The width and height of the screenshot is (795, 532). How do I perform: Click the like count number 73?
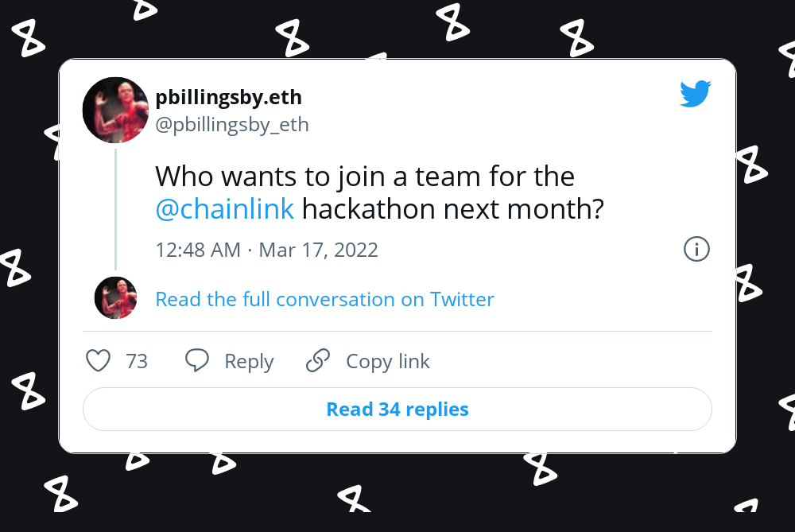(x=136, y=361)
